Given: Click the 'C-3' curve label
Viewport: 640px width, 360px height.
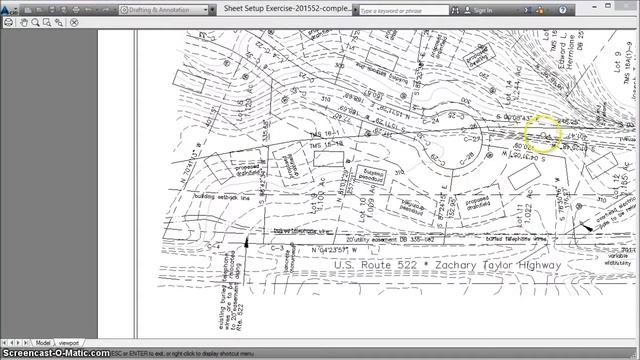Looking at the screenshot, I should click(277, 248).
